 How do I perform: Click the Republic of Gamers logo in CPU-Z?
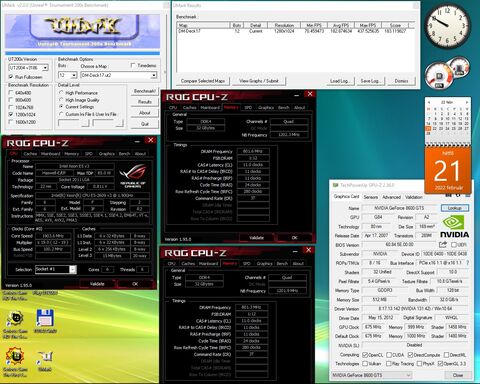point(133,176)
